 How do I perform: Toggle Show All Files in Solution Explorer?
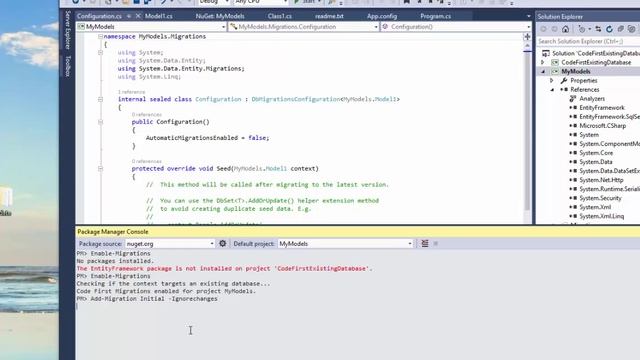[631, 29]
